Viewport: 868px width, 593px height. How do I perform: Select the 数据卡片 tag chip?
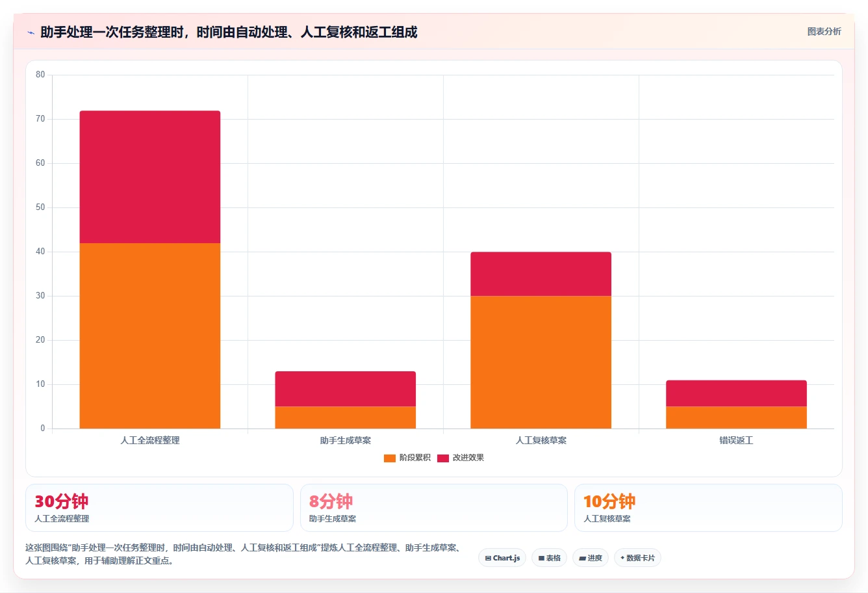tap(637, 558)
